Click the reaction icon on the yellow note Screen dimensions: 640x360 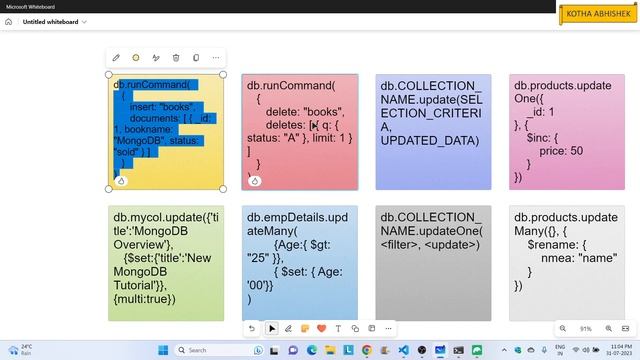click(121, 181)
